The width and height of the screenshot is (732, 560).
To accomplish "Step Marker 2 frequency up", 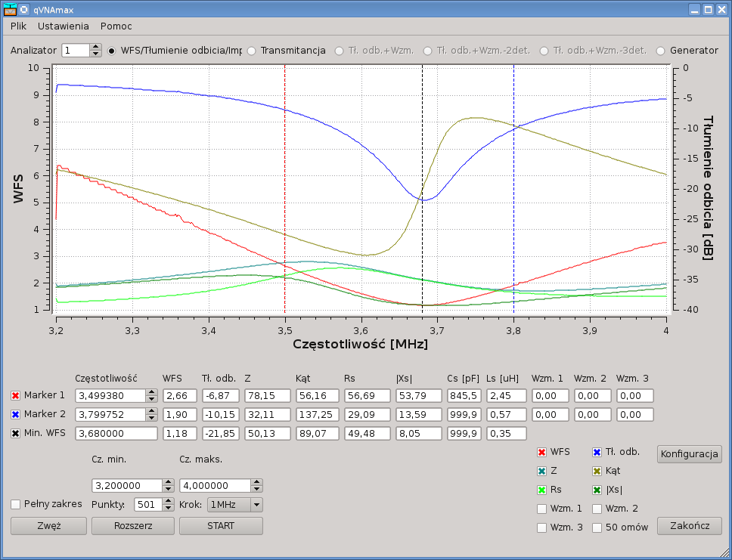I will pyautogui.click(x=151, y=411).
